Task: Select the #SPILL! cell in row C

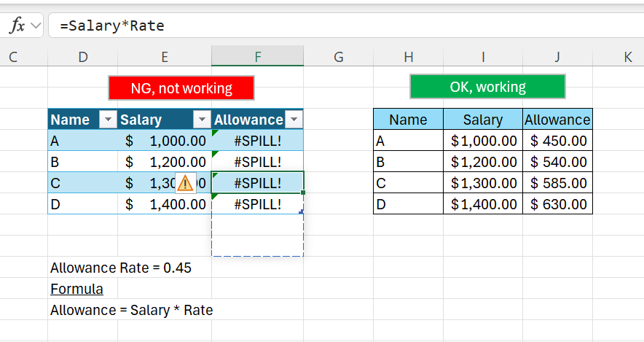Action: point(257,183)
